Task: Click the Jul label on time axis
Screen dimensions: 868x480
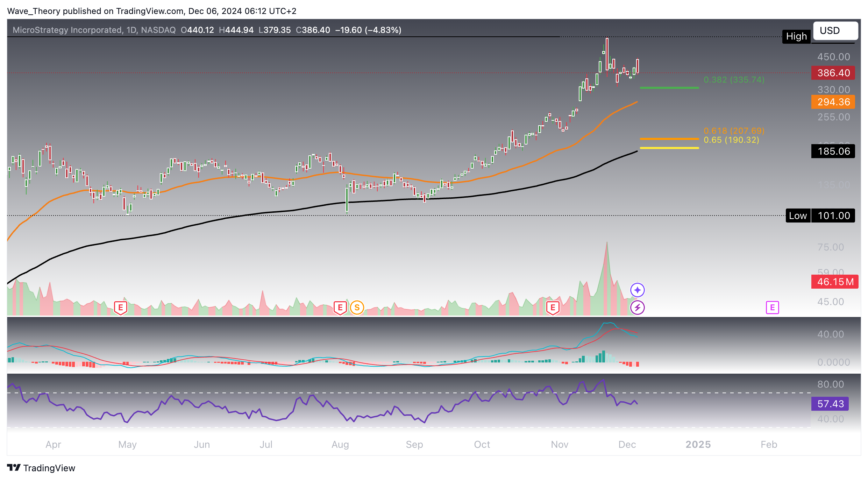Action: [266, 444]
